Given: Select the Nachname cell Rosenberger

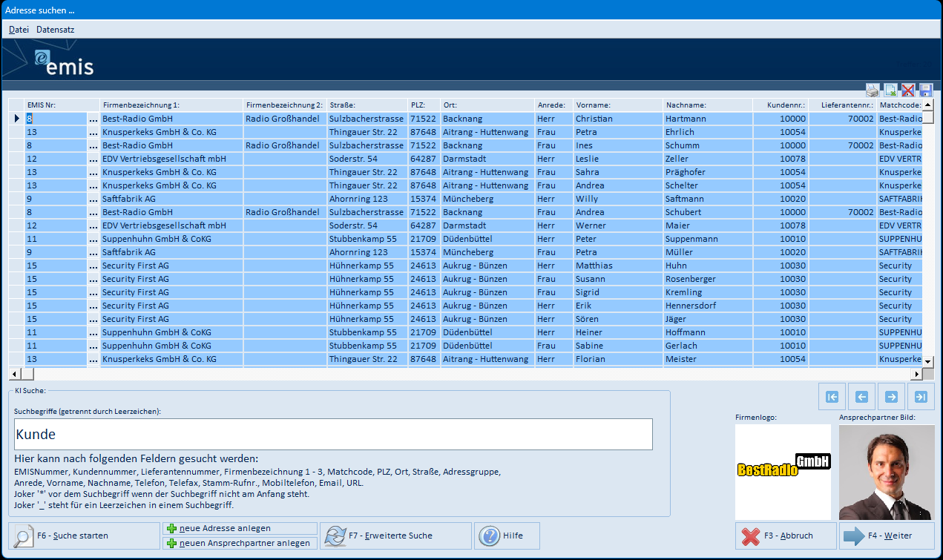Looking at the screenshot, I should (708, 279).
